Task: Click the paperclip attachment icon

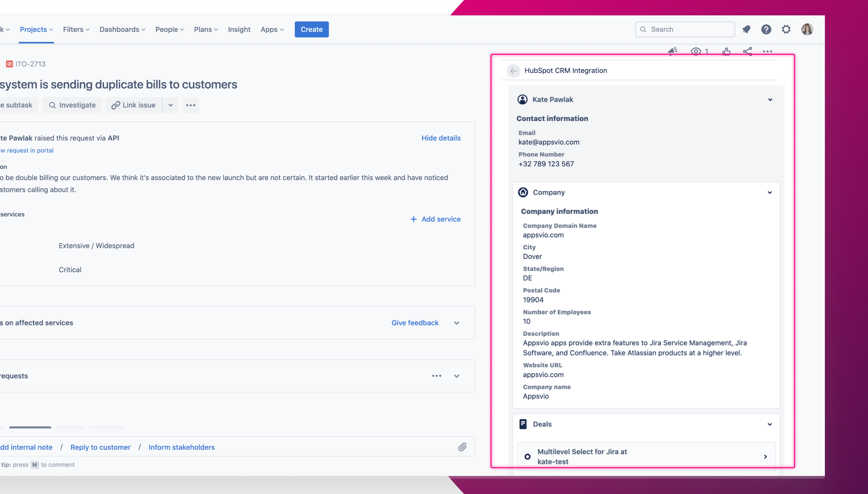Action: pos(462,447)
